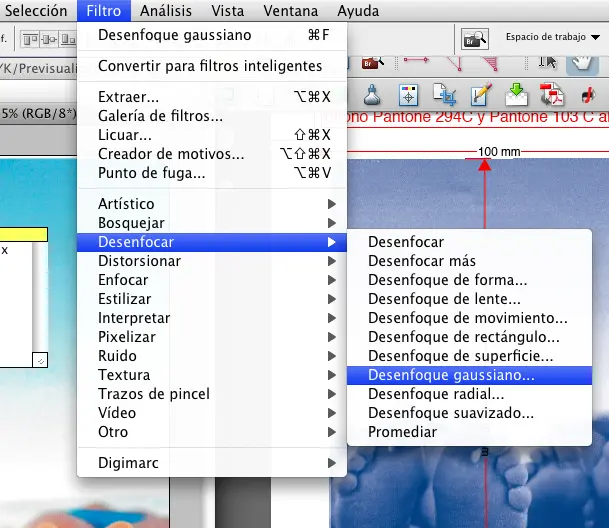
Task: Click the Bridge icon beside Espacio de trabajo
Action: (x=474, y=38)
